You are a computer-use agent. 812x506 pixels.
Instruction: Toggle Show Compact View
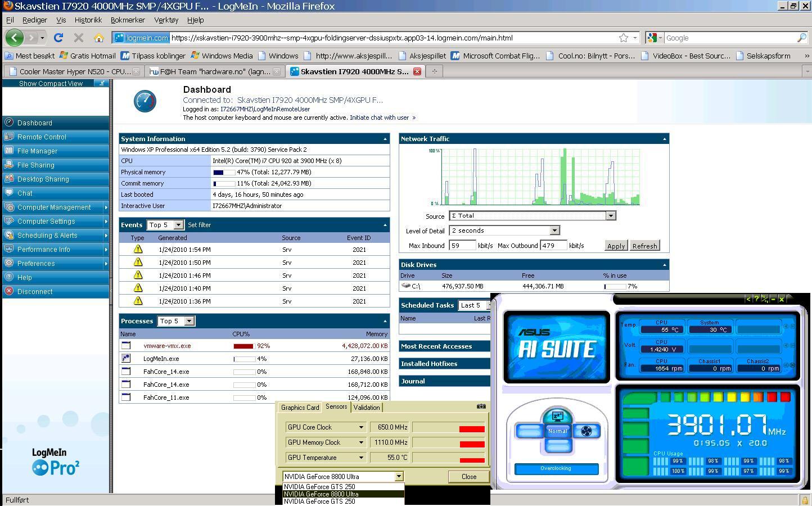point(56,83)
